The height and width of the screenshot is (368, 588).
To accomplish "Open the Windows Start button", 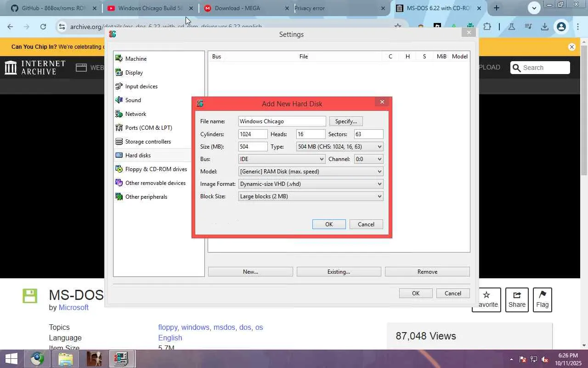I will (11, 359).
